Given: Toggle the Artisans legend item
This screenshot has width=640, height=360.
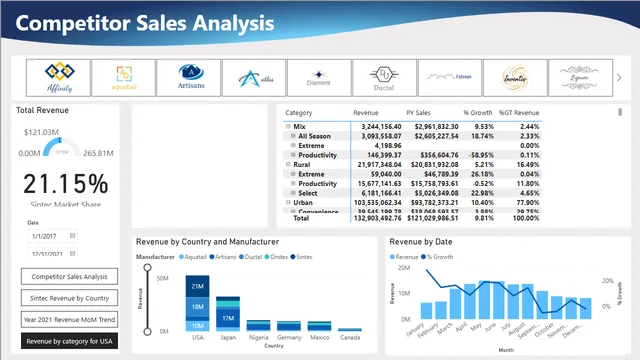Looking at the screenshot, I should [222, 257].
